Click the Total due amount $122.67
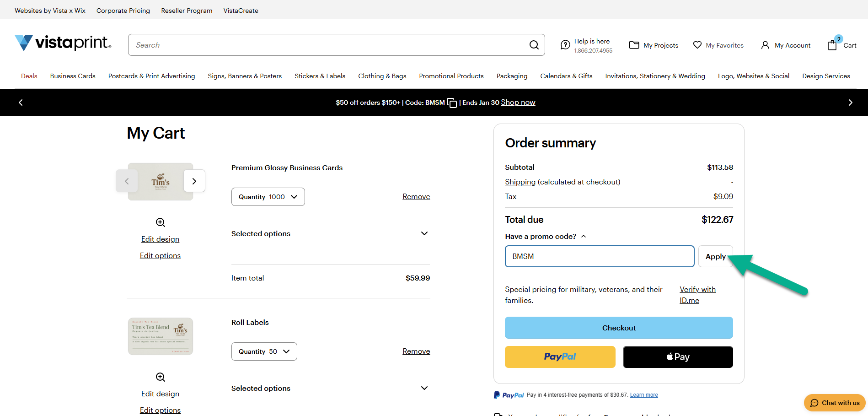 pos(717,220)
